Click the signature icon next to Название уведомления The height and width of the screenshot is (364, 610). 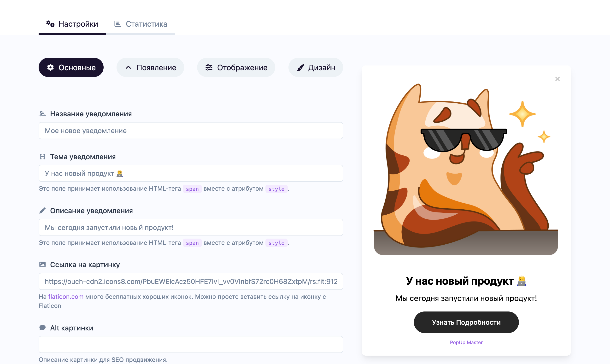[x=42, y=114]
